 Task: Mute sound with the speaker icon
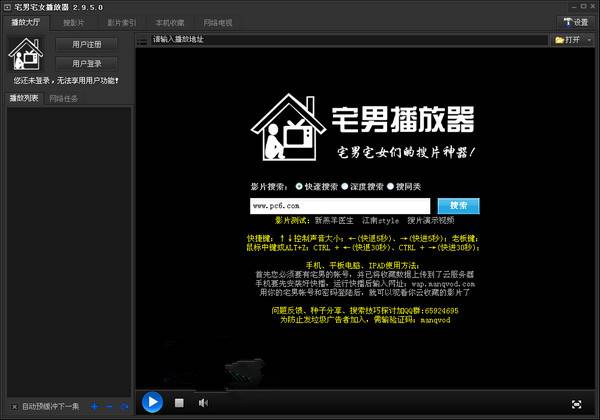[203, 402]
